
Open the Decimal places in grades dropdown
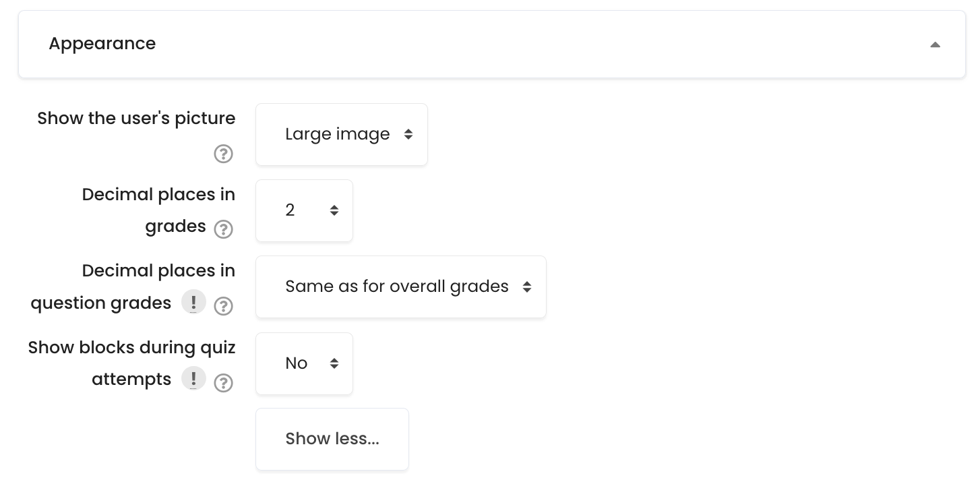(304, 210)
